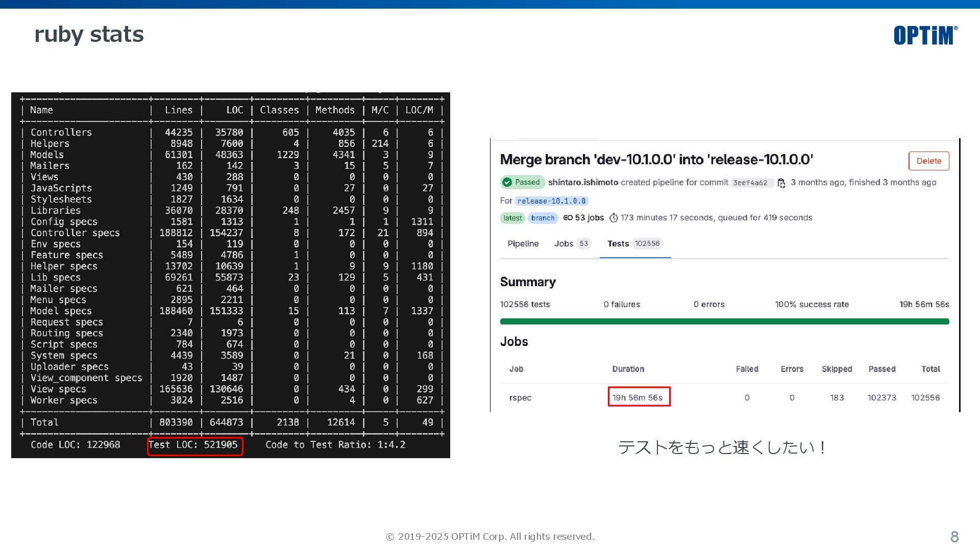Click the LOC/M column header
The width and height of the screenshot is (980, 551).
tap(419, 110)
